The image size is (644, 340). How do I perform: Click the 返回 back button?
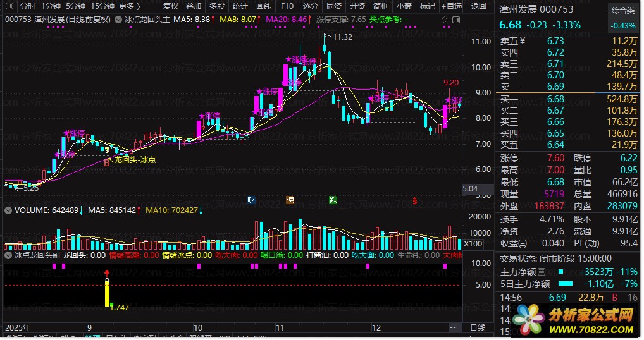coord(479,6)
